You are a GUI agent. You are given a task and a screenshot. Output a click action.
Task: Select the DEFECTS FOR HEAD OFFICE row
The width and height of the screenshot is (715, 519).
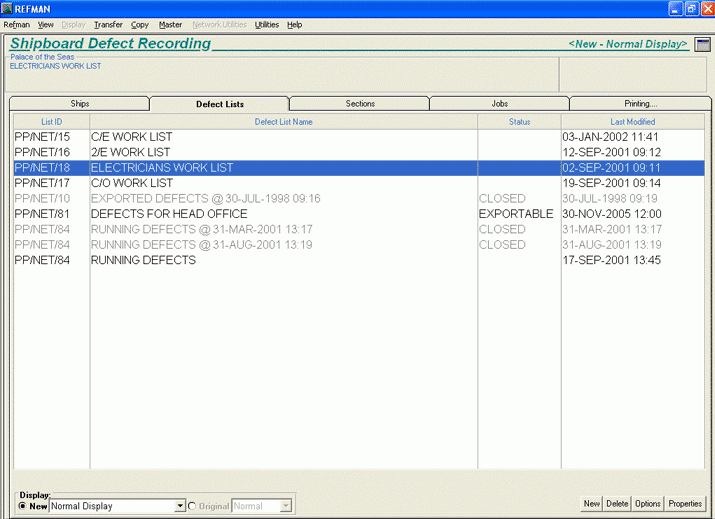(x=168, y=214)
